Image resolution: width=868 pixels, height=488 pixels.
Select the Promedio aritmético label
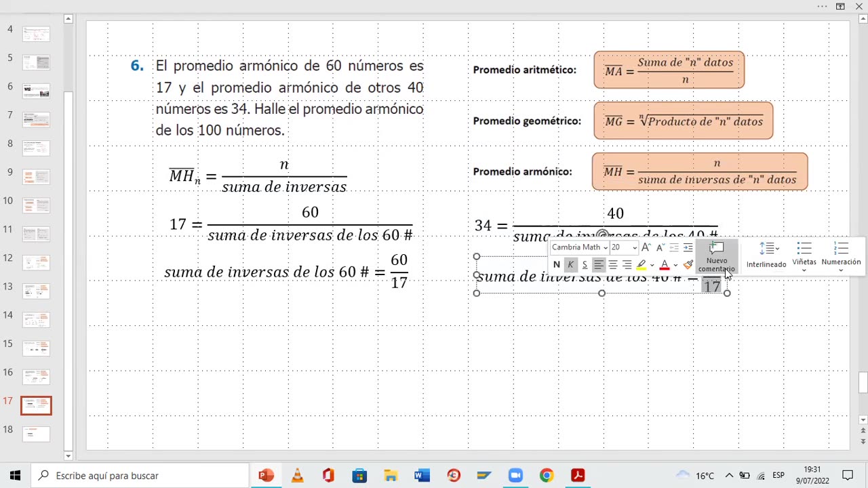[525, 70]
